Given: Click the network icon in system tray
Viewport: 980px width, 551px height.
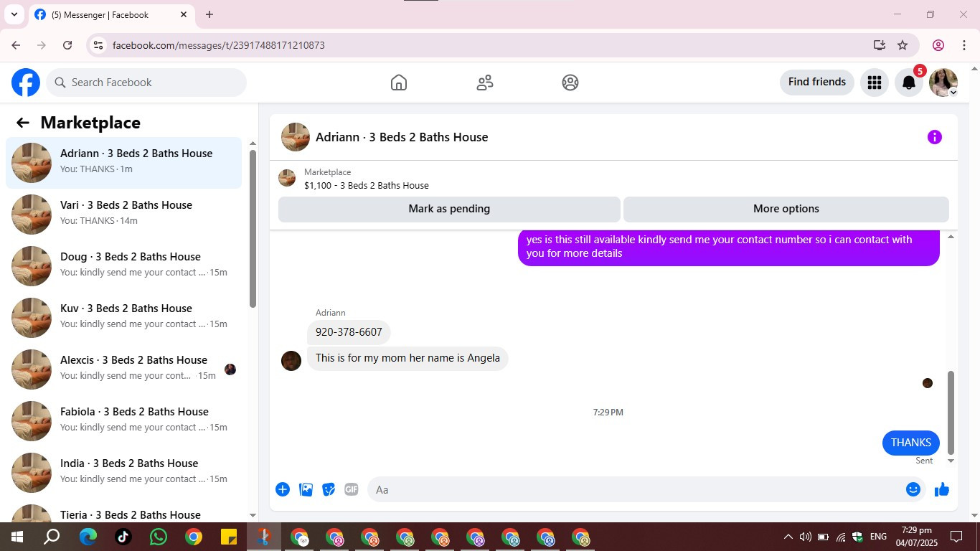Looking at the screenshot, I should coord(841,537).
